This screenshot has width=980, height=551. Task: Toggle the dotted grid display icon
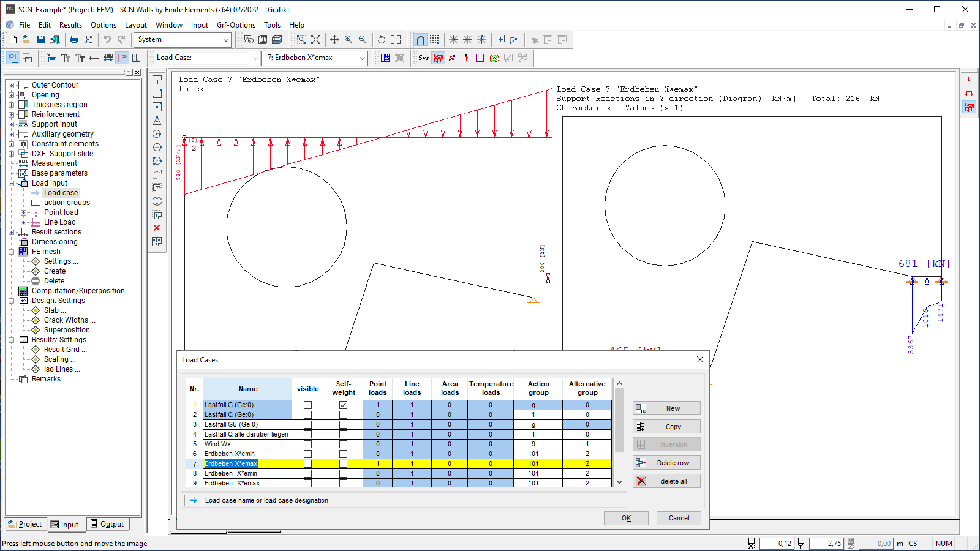(x=434, y=39)
